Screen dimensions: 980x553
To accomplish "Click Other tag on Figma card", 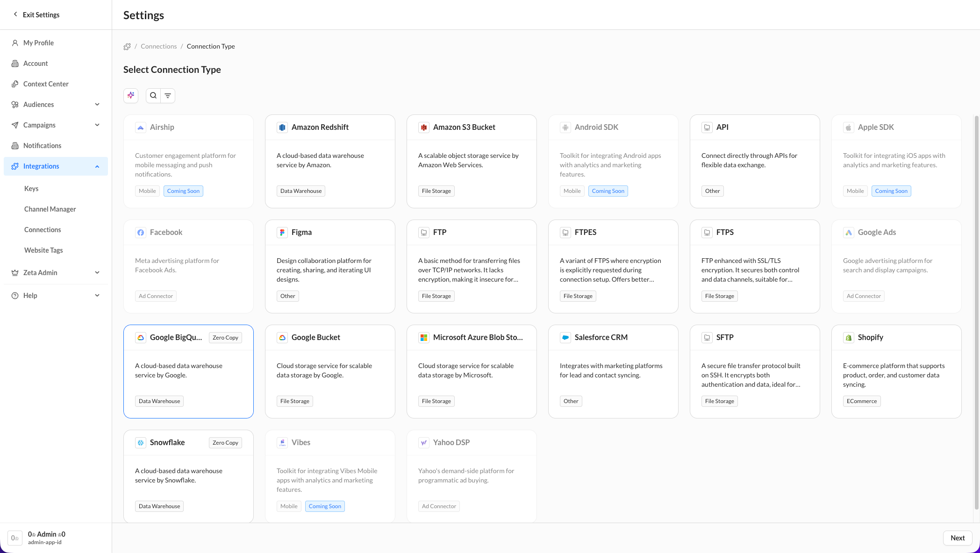I will point(288,296).
